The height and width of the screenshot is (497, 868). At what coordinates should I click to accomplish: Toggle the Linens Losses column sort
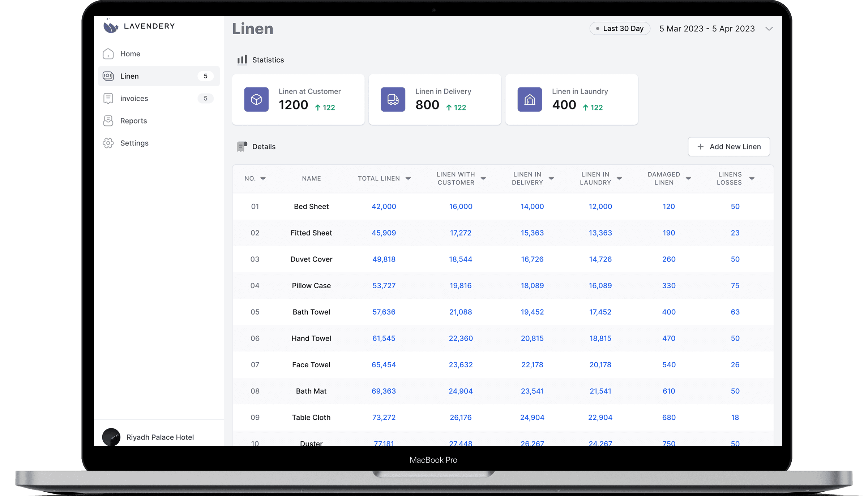point(752,178)
